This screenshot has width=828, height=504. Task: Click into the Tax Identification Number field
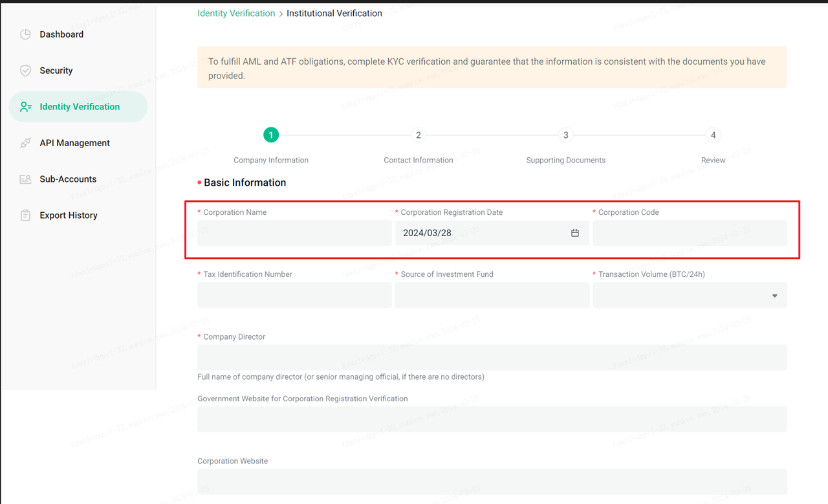click(294, 296)
